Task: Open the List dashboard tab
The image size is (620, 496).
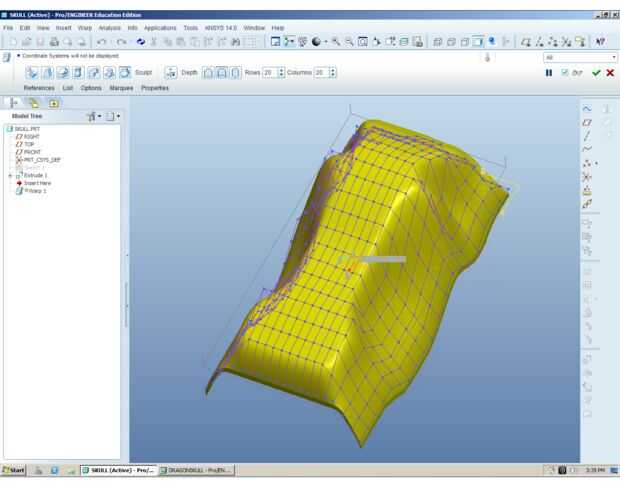Action: tap(68, 88)
